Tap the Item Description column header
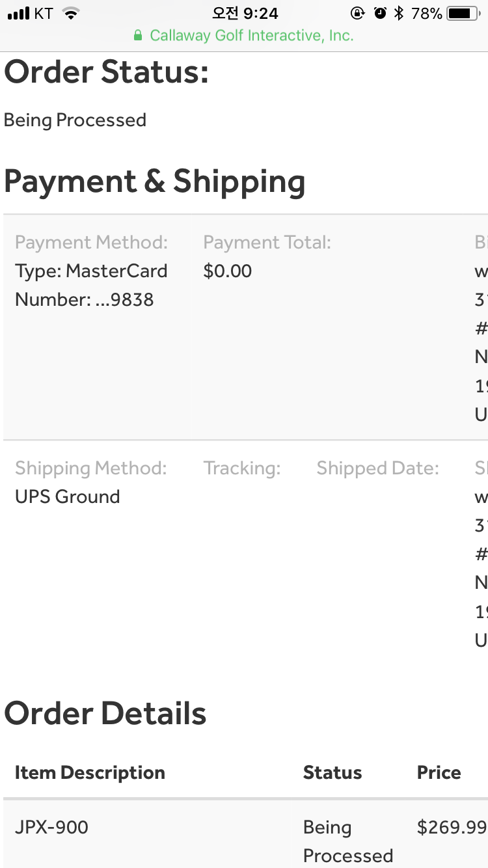This screenshot has height=868, width=488. 90,773
